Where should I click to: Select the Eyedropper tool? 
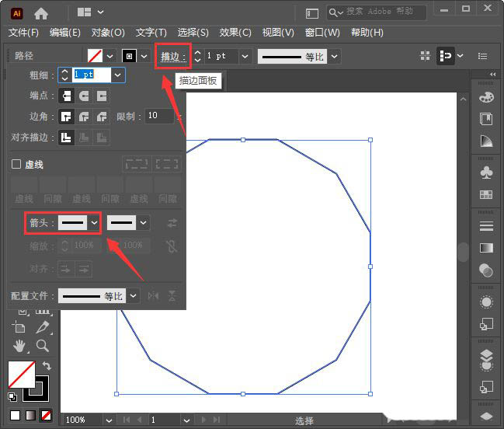coord(43,326)
